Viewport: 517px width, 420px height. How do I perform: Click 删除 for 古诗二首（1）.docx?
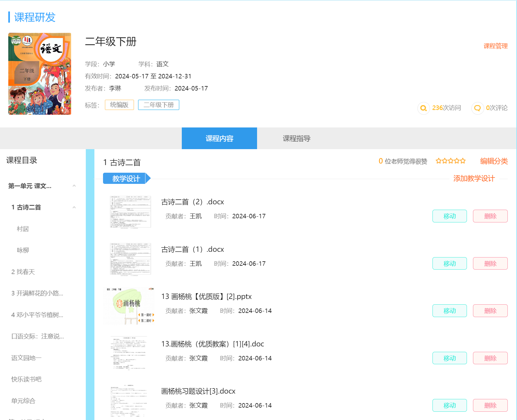[490, 264]
